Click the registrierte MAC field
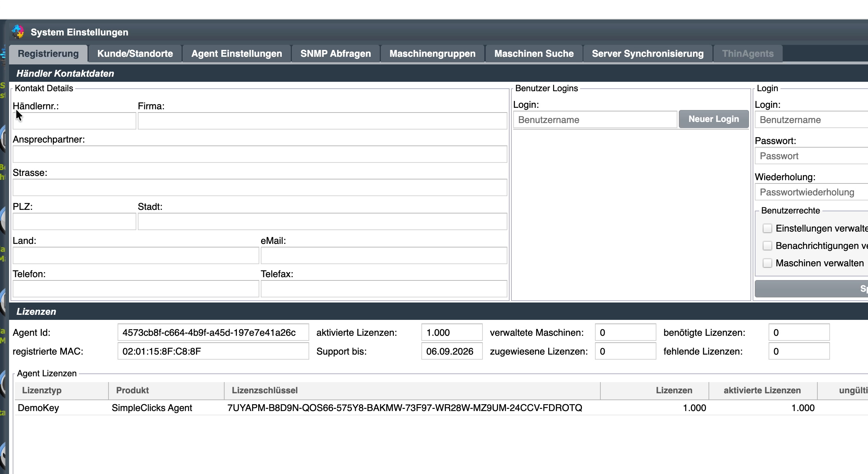868x474 pixels. click(x=213, y=351)
